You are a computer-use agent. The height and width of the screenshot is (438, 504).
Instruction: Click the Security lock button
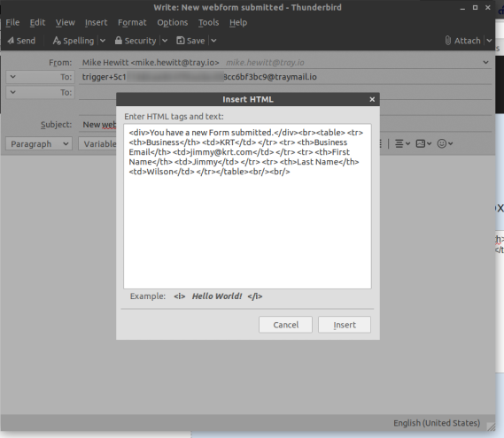tap(136, 41)
